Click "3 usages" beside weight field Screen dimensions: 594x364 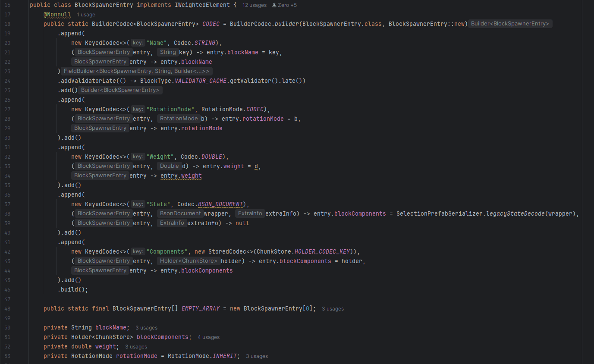[x=136, y=346]
